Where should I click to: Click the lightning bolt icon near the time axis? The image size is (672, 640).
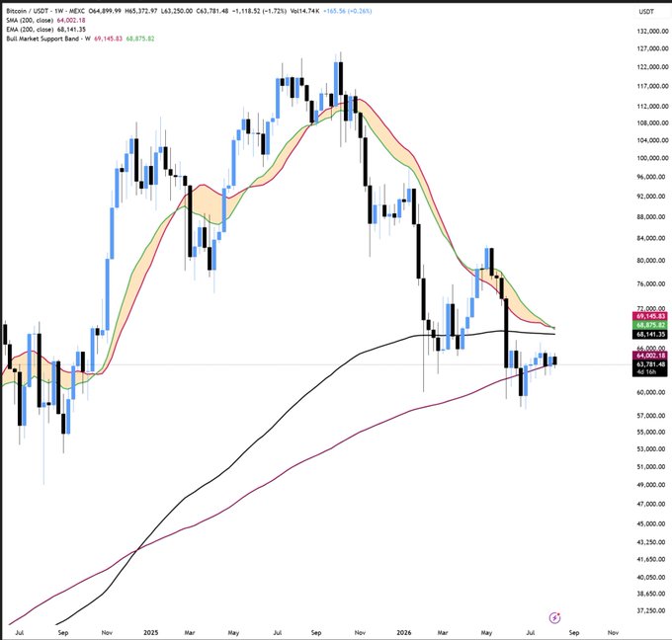pos(554,617)
